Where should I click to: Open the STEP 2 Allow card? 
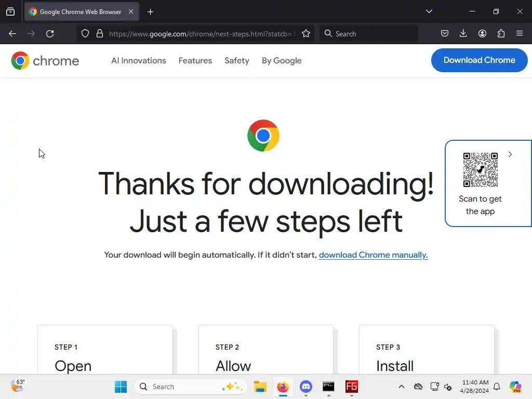266,350
